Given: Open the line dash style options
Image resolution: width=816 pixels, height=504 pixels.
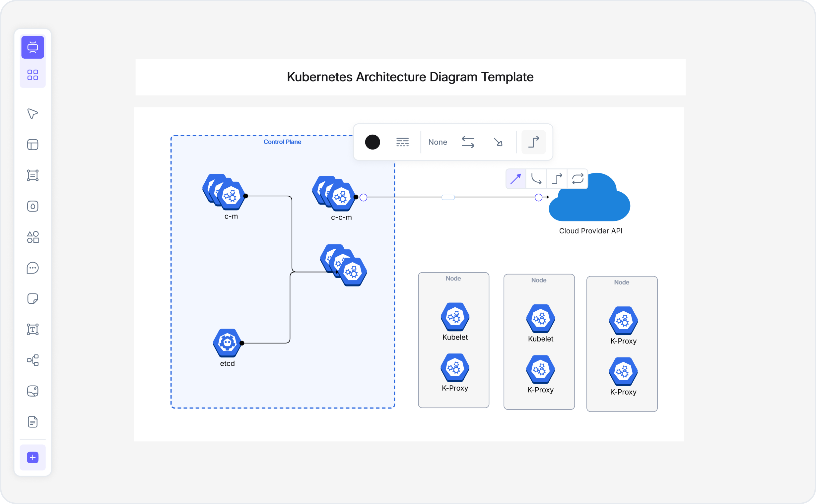Looking at the screenshot, I should pyautogui.click(x=402, y=142).
